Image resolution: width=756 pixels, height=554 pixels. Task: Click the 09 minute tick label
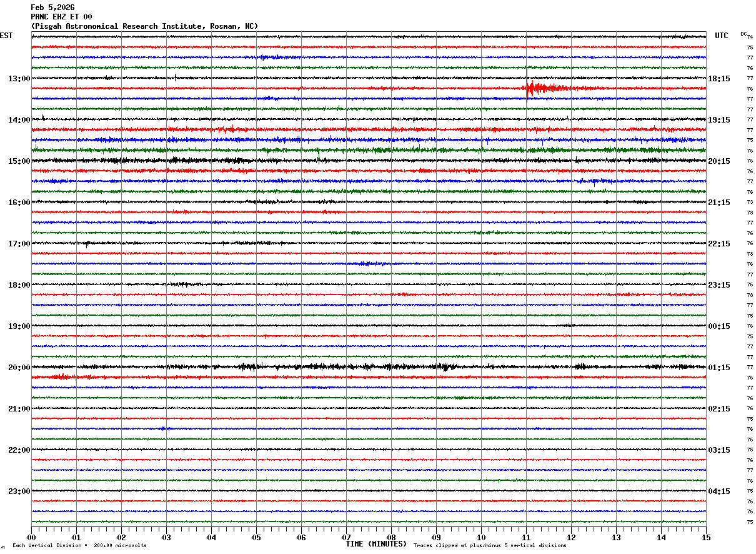coord(436,537)
